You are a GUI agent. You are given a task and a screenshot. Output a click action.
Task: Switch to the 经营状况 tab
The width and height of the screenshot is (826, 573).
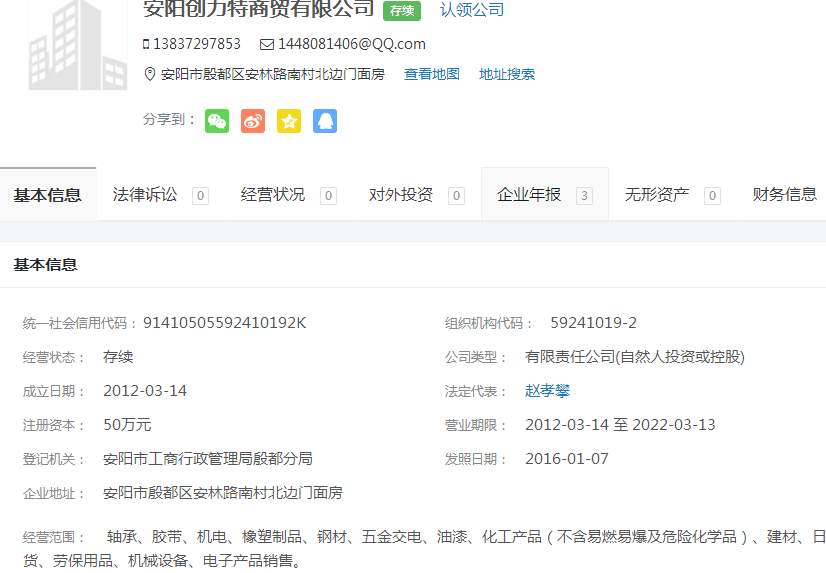click(273, 195)
